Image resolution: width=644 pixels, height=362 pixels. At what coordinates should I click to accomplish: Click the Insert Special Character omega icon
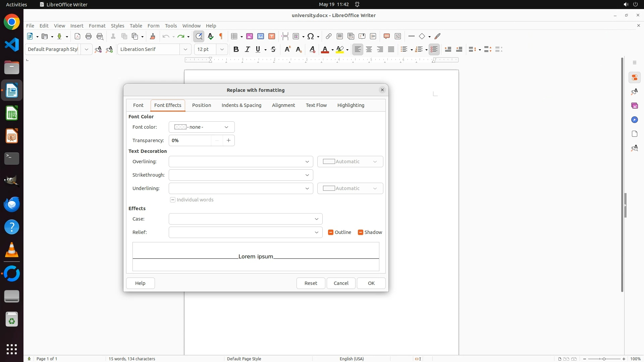click(x=311, y=36)
